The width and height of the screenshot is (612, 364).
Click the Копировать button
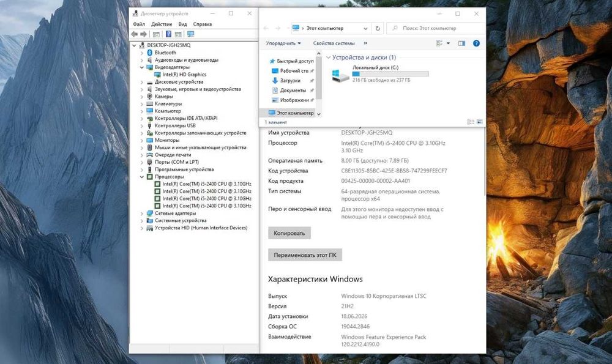click(x=289, y=233)
